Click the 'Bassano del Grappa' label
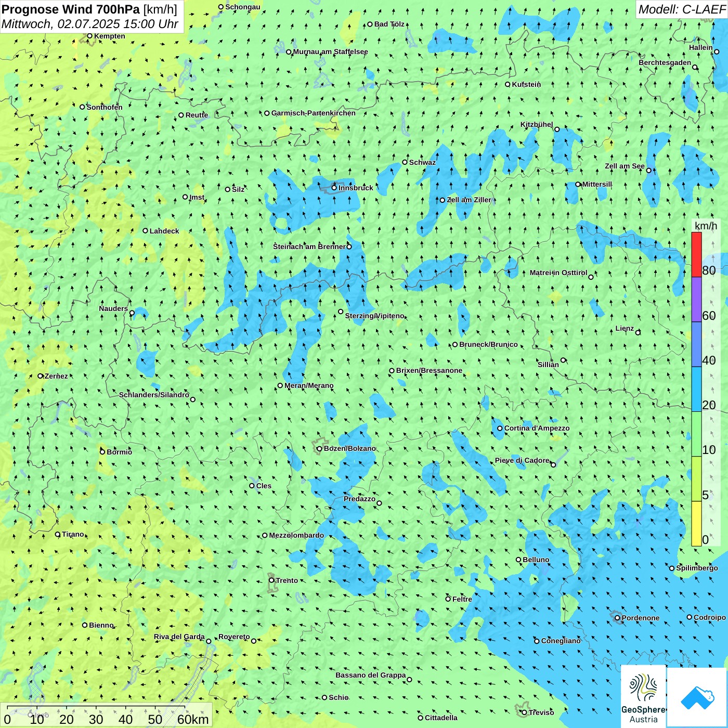The height and width of the screenshot is (728, 728). point(371,675)
